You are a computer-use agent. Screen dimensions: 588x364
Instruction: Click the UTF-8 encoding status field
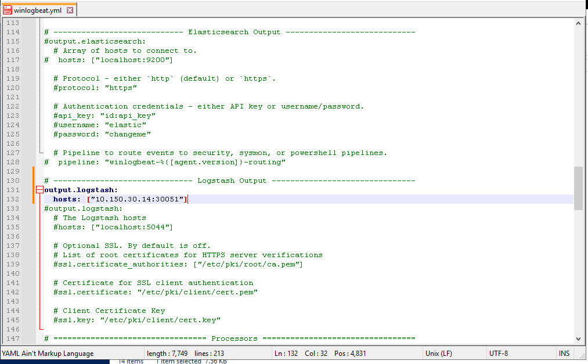click(x=499, y=354)
